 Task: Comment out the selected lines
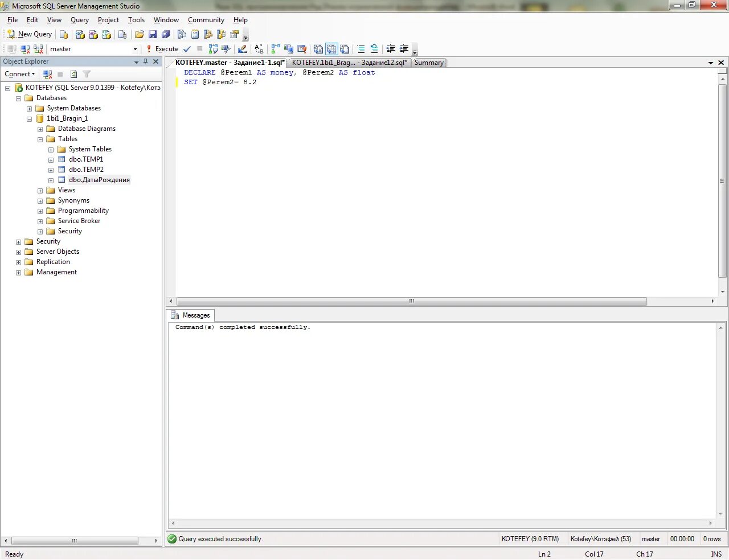(x=361, y=49)
